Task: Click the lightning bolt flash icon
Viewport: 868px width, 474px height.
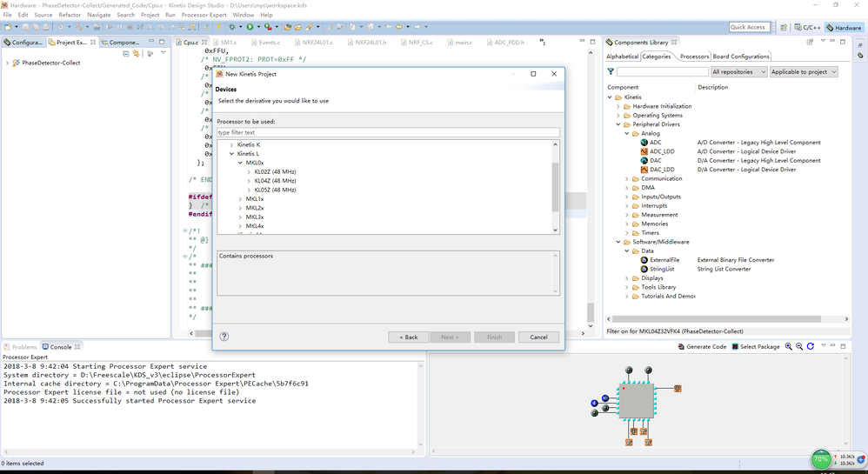Action: click(218, 27)
